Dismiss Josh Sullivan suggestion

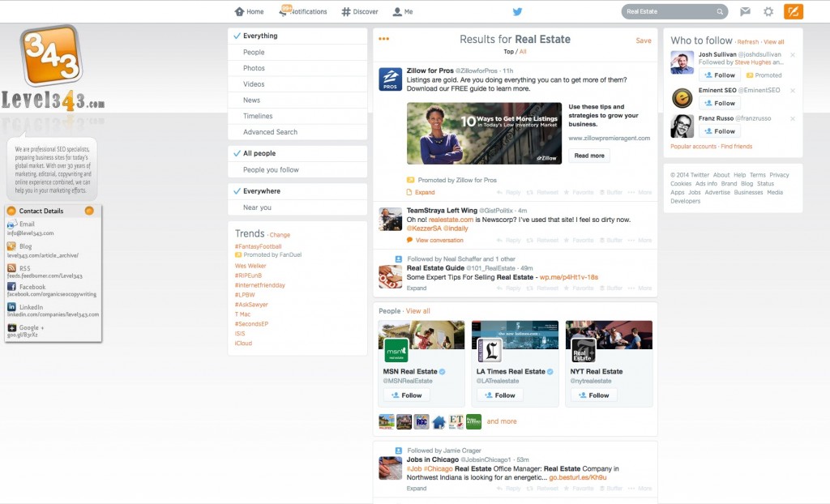793,55
